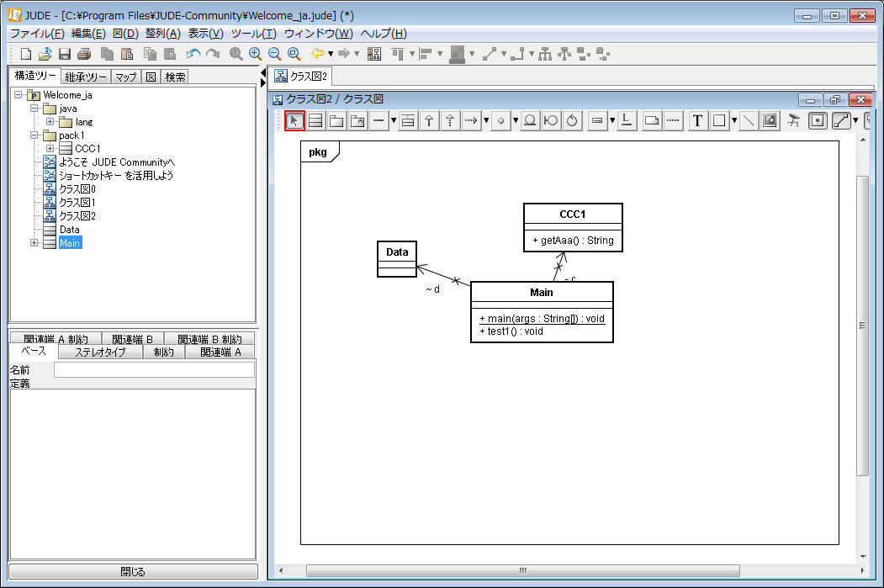The image size is (884, 588).
Task: Select the Note tool in diagram toolbar
Action: [x=651, y=121]
